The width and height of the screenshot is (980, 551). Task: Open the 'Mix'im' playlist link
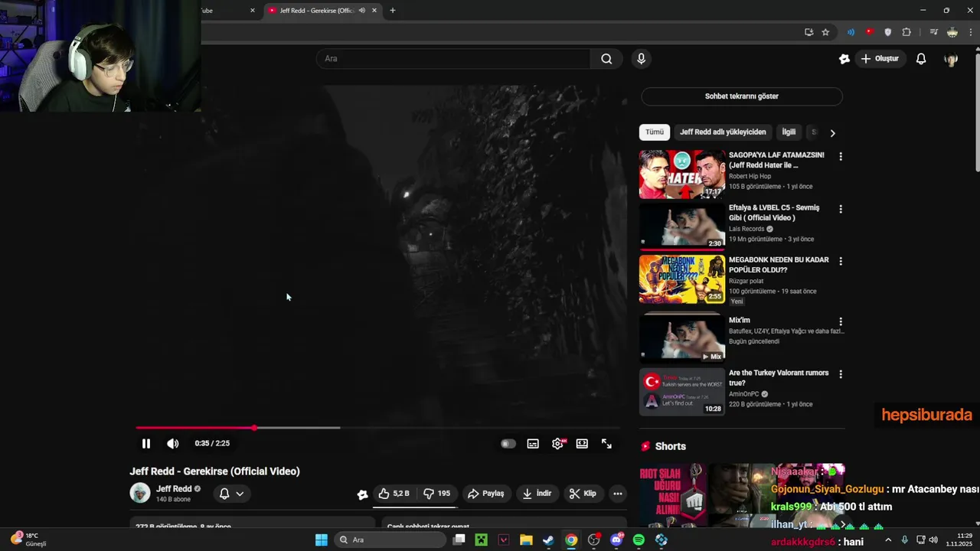(740, 320)
